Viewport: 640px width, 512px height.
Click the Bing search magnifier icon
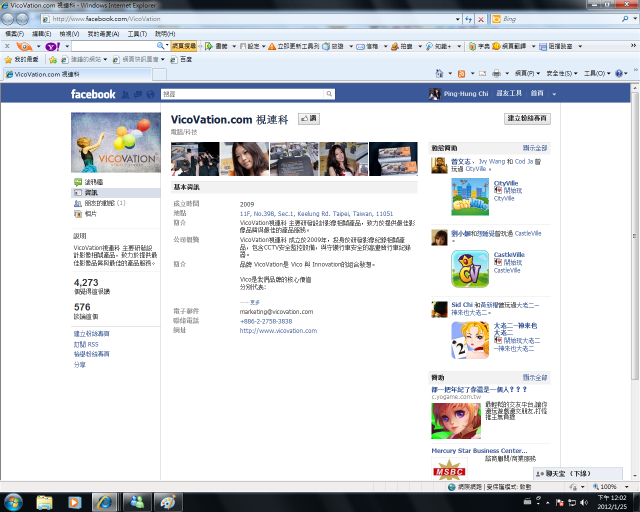tap(625, 19)
